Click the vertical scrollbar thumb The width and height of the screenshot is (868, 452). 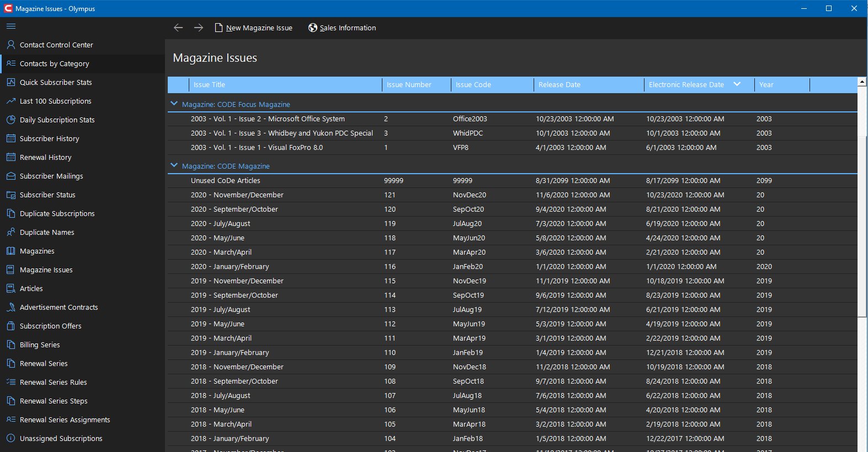coord(862,226)
